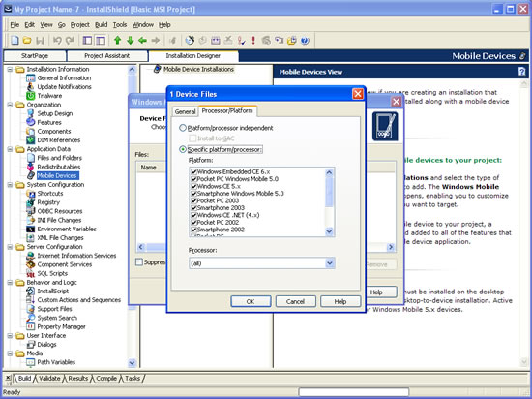Open SQL Scripts view

(x=52, y=273)
